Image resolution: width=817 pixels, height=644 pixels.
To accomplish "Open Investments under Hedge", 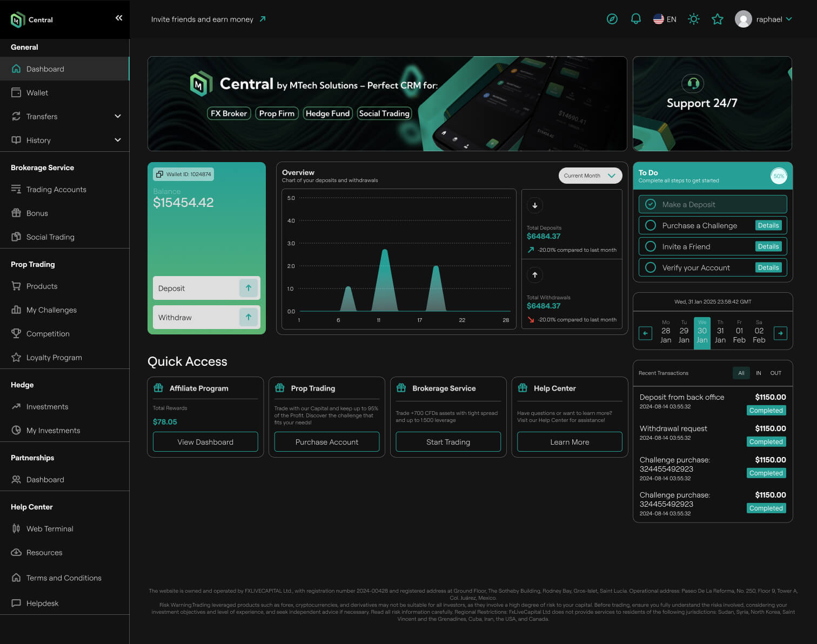I will 65,406.
